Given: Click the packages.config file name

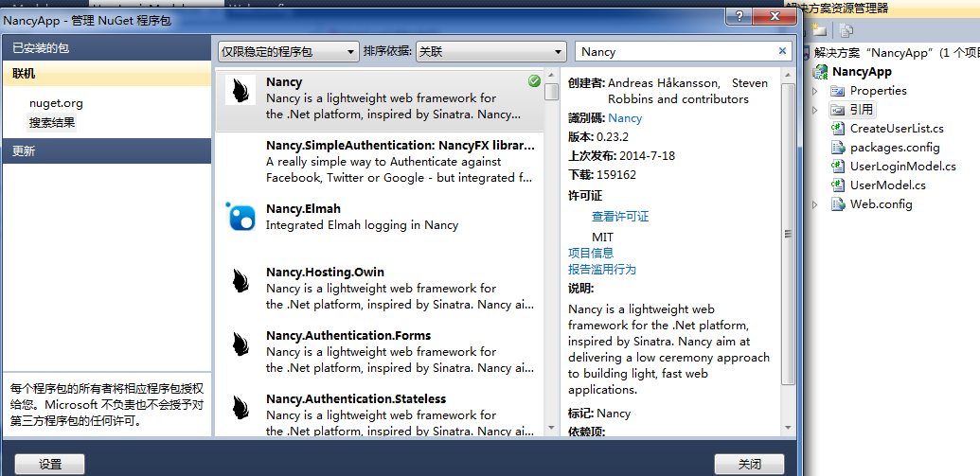Looking at the screenshot, I should 895,148.
